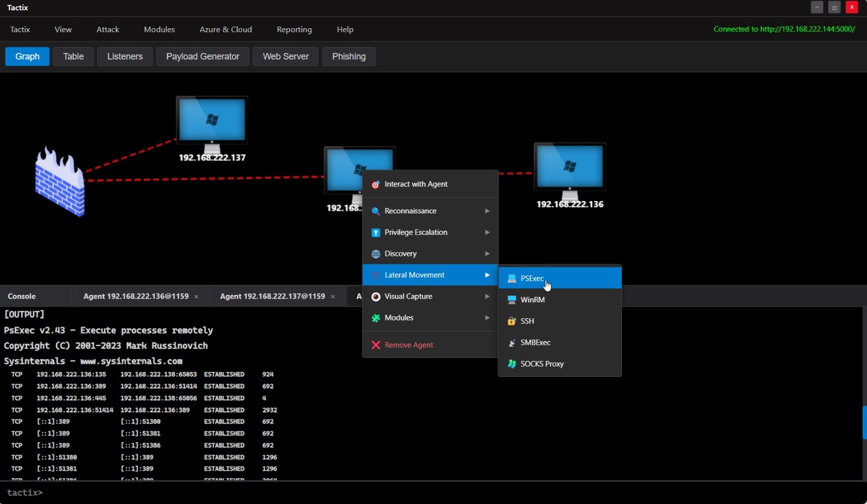Open the Azure & Cloud menu
Image resolution: width=867 pixels, height=504 pixels.
point(225,29)
